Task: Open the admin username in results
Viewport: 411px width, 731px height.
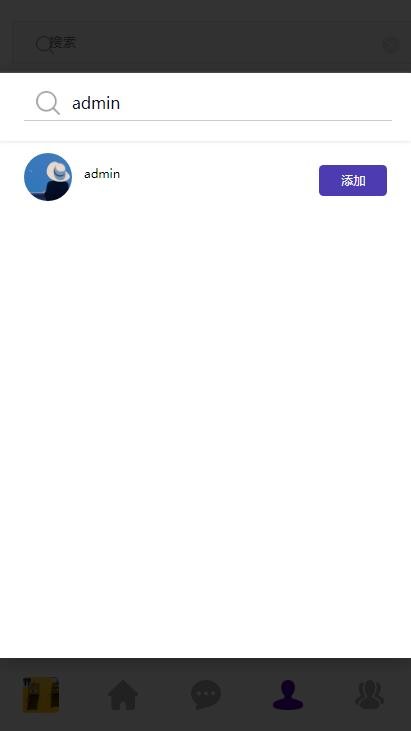Action: point(102,174)
